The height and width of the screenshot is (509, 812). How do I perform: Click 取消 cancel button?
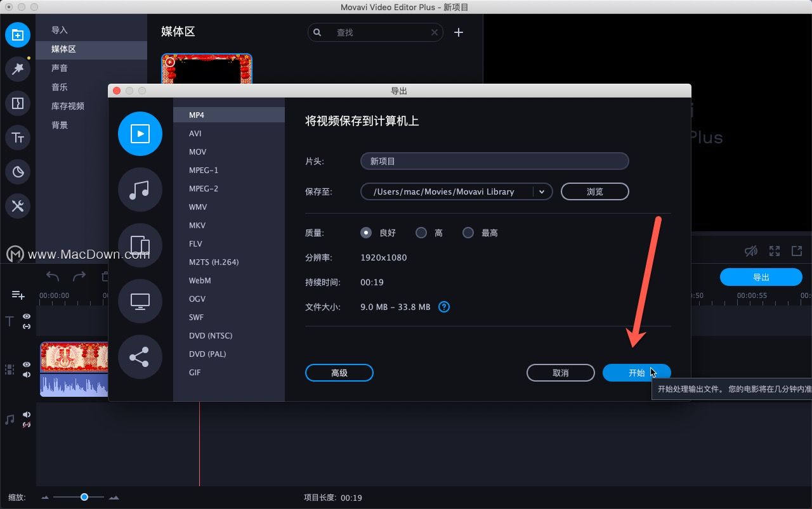click(x=561, y=373)
